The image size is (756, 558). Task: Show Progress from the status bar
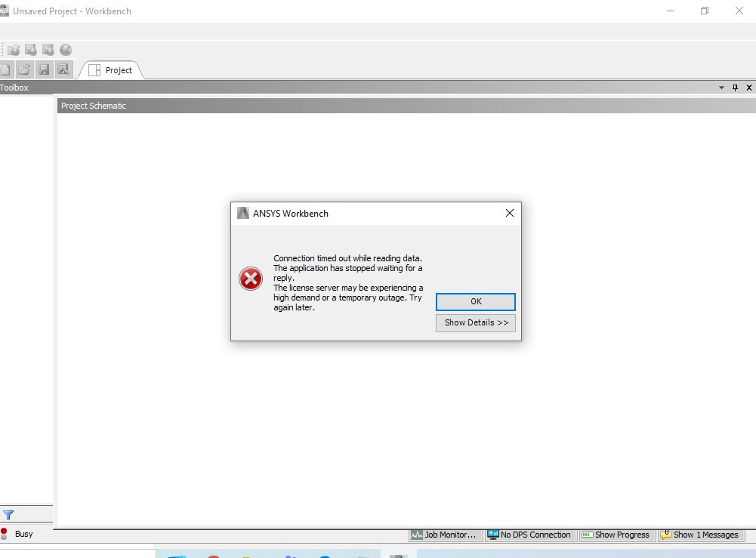click(616, 535)
